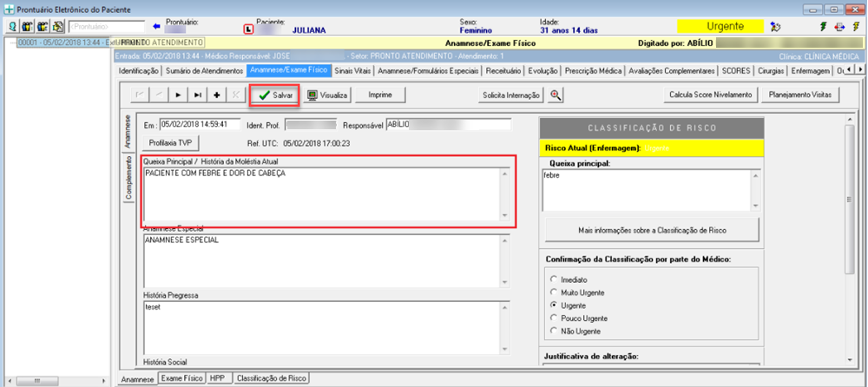Click the second toolbar icon showing people
This screenshot has height=387, width=868.
[26, 26]
